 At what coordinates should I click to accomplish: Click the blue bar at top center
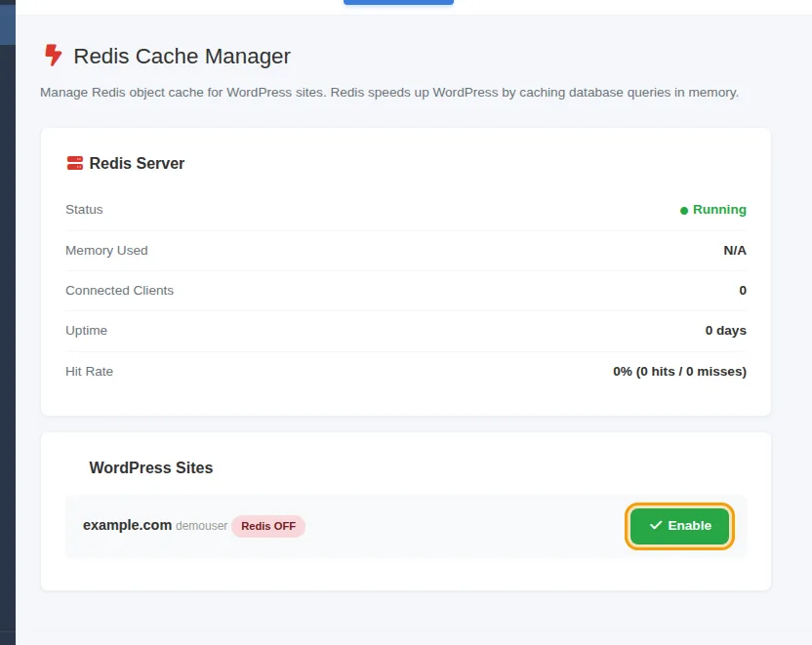click(x=398, y=2)
